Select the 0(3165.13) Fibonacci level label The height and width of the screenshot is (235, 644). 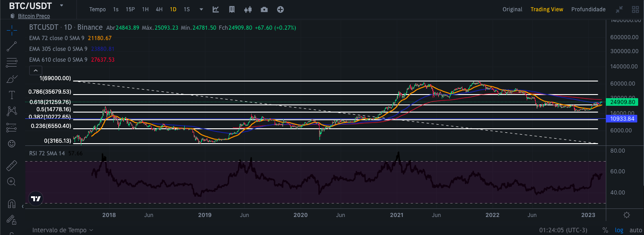tap(58, 141)
